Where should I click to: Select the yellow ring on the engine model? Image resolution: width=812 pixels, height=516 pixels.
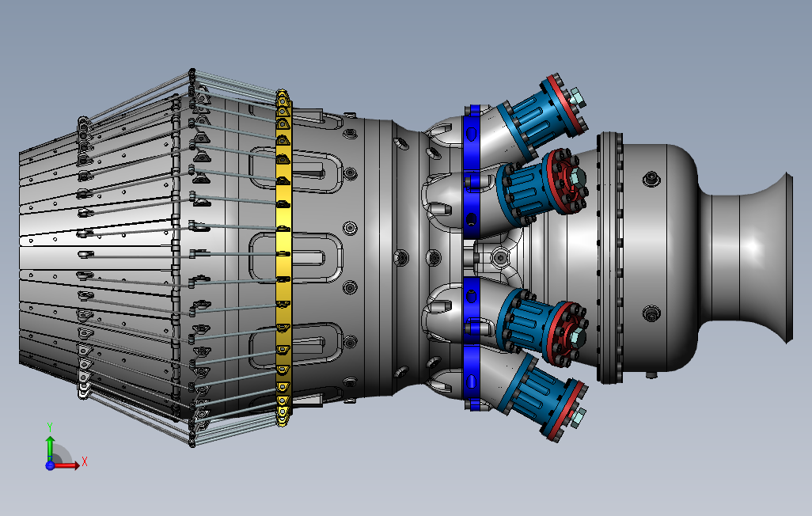tap(284, 257)
